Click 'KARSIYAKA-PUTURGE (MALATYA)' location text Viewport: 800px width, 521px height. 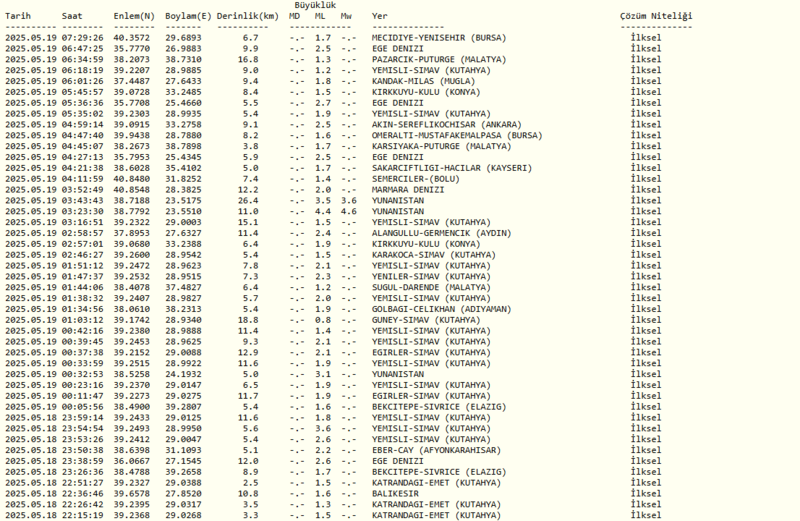click(441, 146)
